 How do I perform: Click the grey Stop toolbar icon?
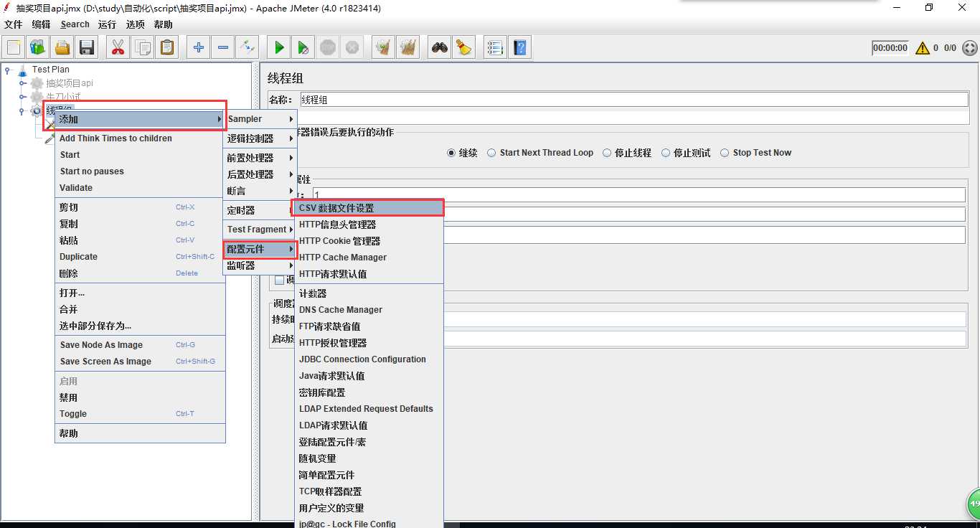point(328,48)
